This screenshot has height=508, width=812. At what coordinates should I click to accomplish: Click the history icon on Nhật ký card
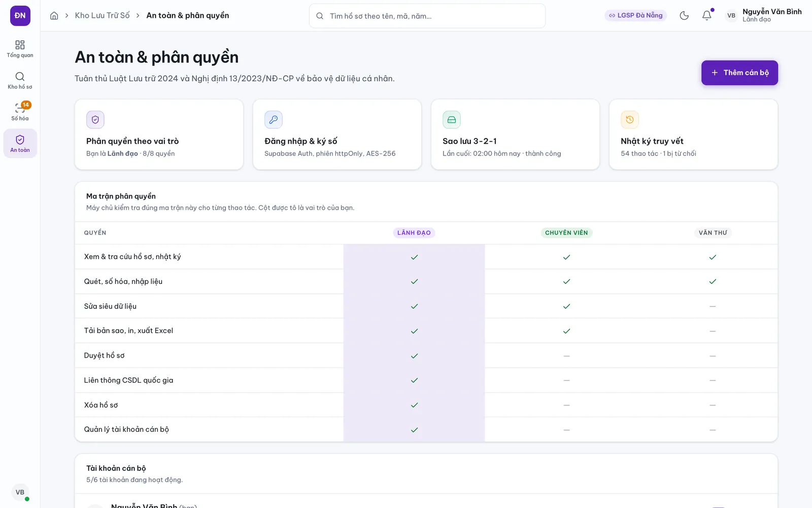click(x=630, y=120)
